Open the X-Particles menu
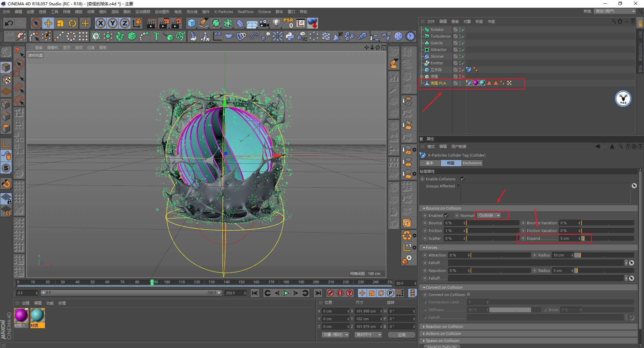 click(x=223, y=12)
